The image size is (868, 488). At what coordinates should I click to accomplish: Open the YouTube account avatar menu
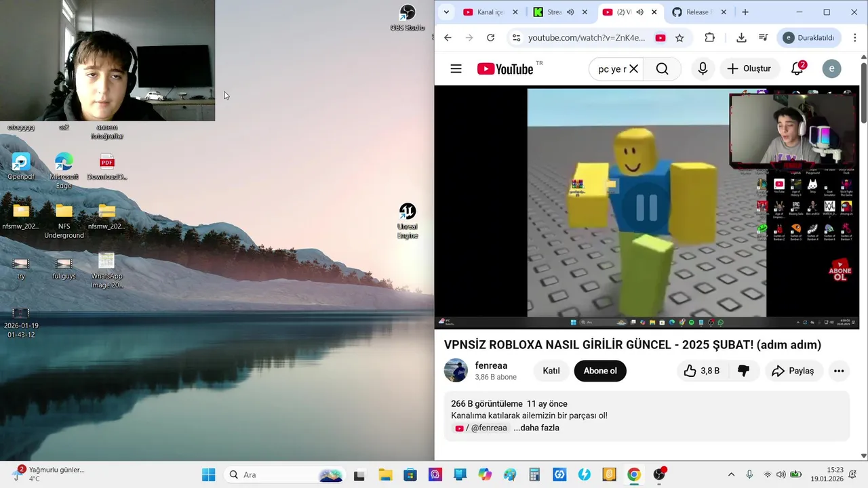pos(831,68)
